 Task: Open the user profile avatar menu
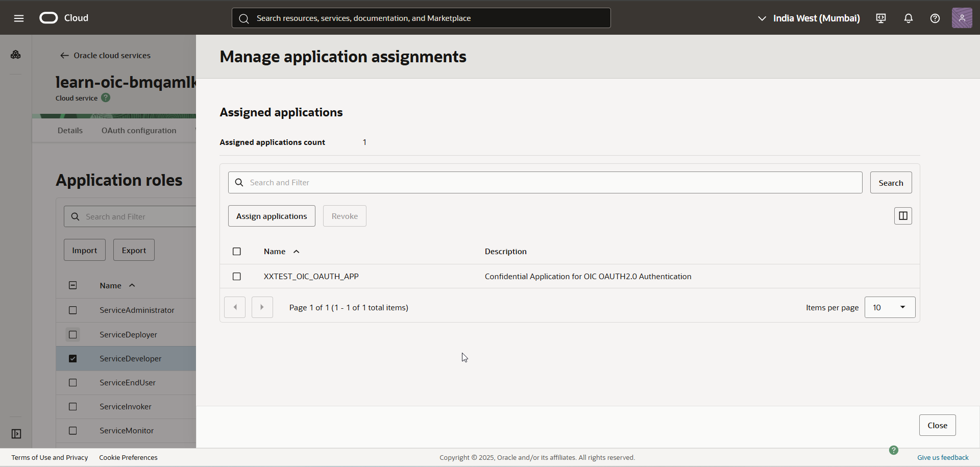click(x=962, y=18)
